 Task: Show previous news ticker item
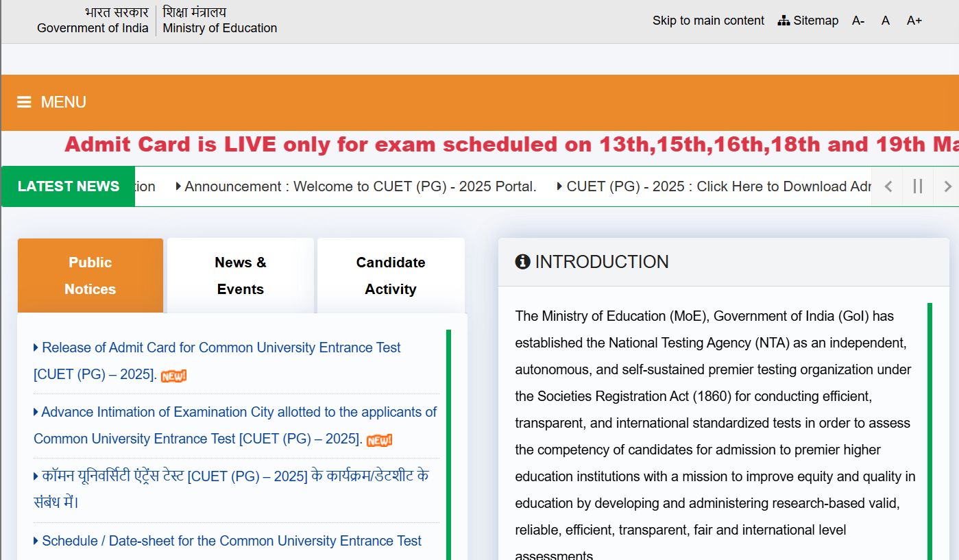coord(887,186)
